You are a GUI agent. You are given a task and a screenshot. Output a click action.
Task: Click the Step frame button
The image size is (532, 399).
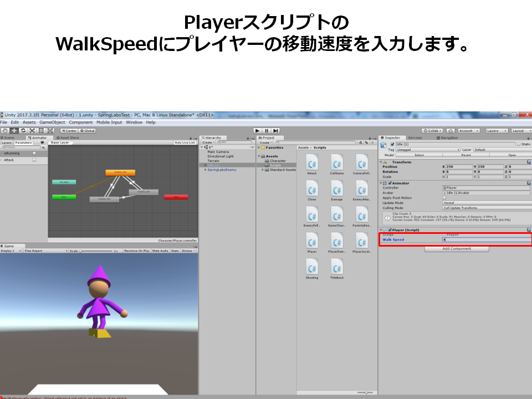click(x=275, y=131)
